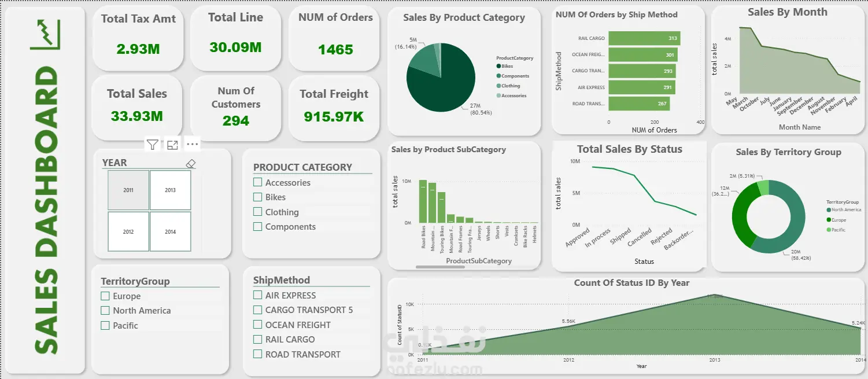Select the 2012 year tile
This screenshot has height=379, width=868.
pos(128,231)
